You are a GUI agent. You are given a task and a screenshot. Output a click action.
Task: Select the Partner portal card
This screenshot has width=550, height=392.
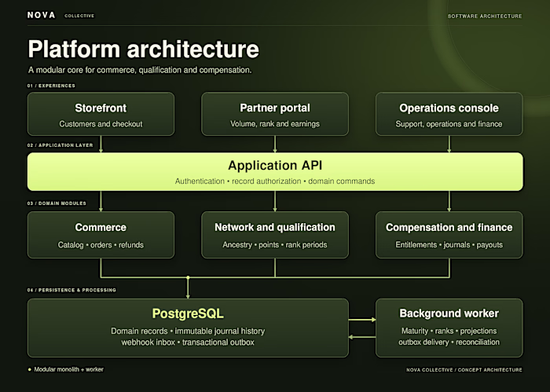click(275, 114)
